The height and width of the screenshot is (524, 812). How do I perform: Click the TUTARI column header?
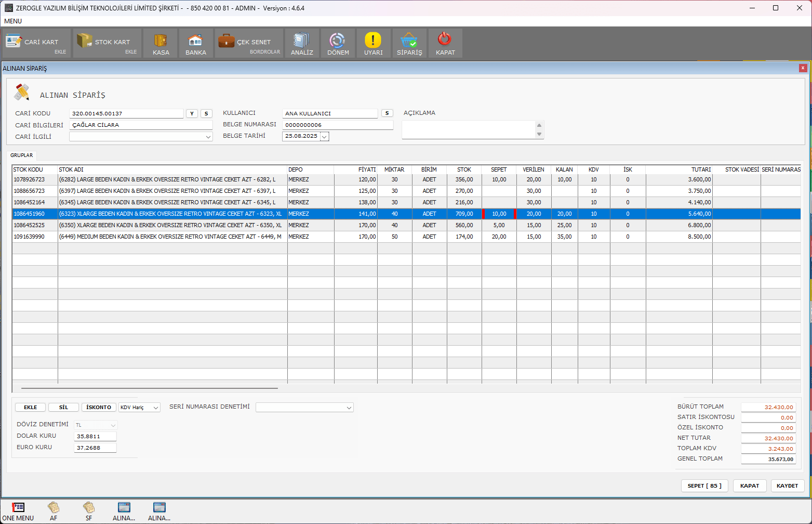point(679,169)
